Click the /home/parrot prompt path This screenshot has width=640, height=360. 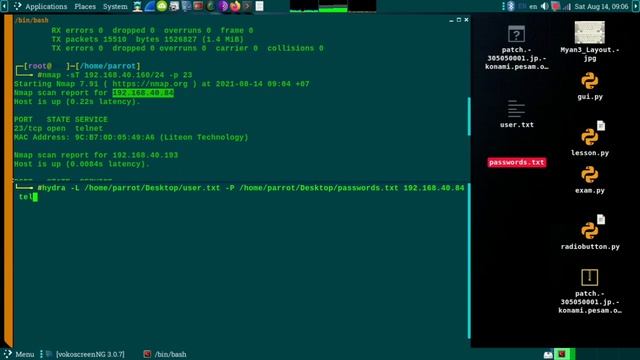pyautogui.click(x=107, y=66)
